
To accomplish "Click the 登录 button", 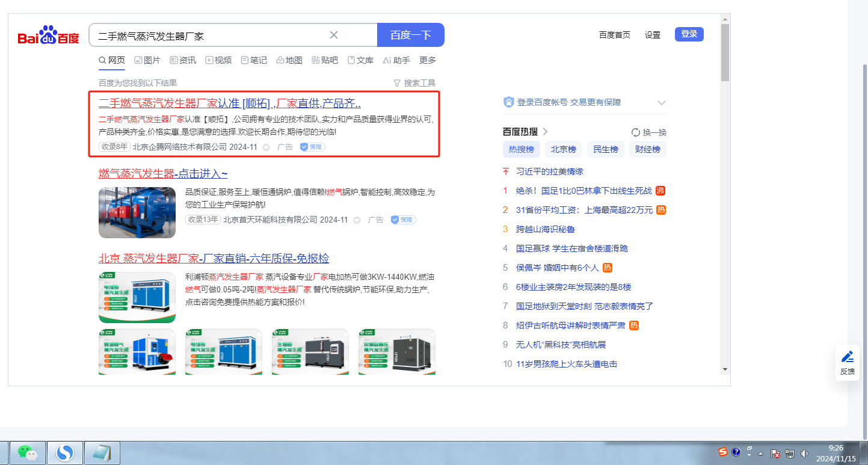I will 689,34.
